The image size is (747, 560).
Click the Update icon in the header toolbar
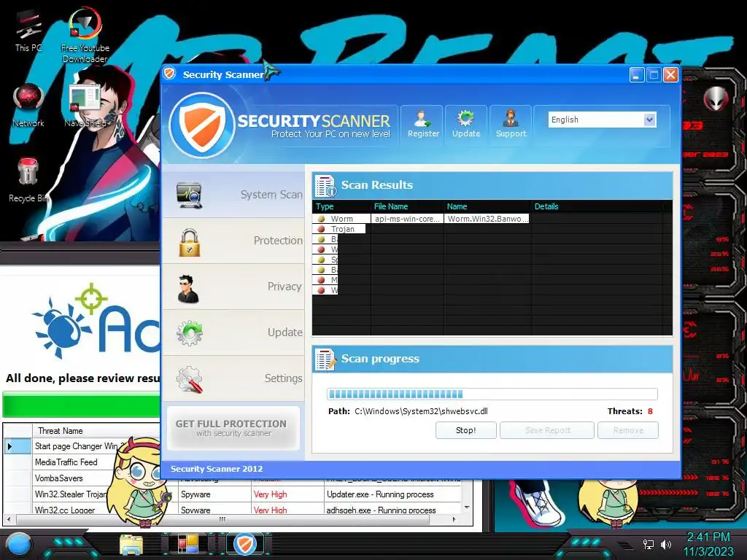[x=466, y=124]
